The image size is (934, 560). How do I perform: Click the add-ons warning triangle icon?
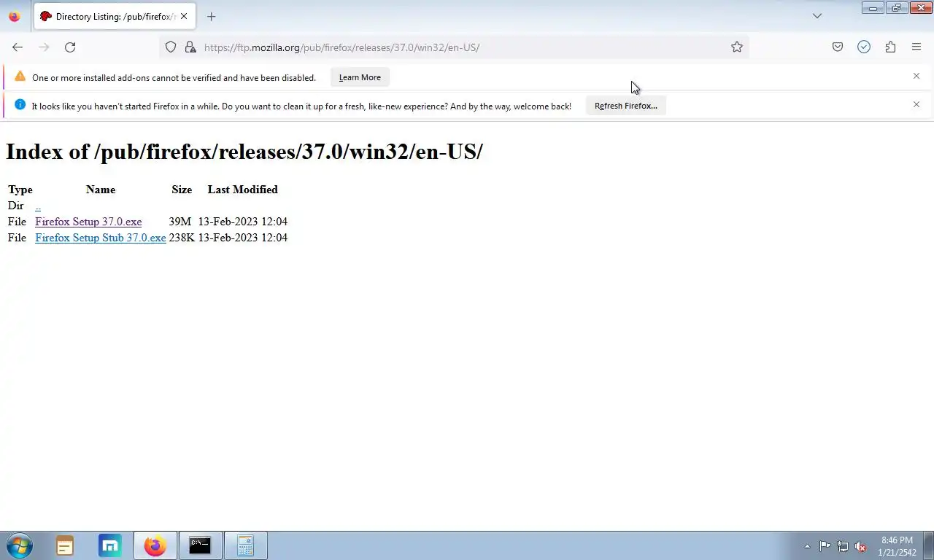tap(20, 77)
